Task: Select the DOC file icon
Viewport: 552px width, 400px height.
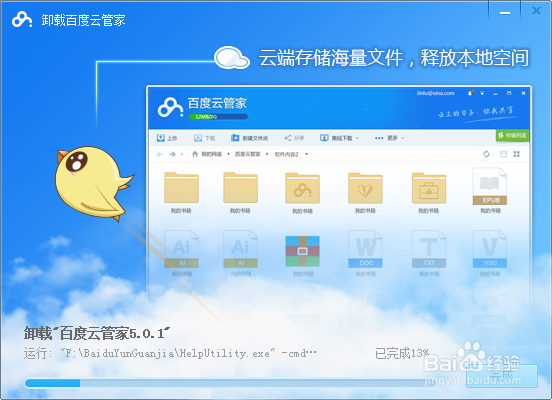Action: tap(365, 249)
